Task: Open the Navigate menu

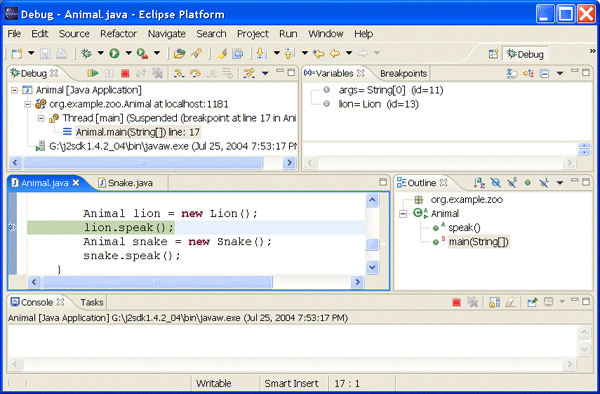Action: click(166, 34)
